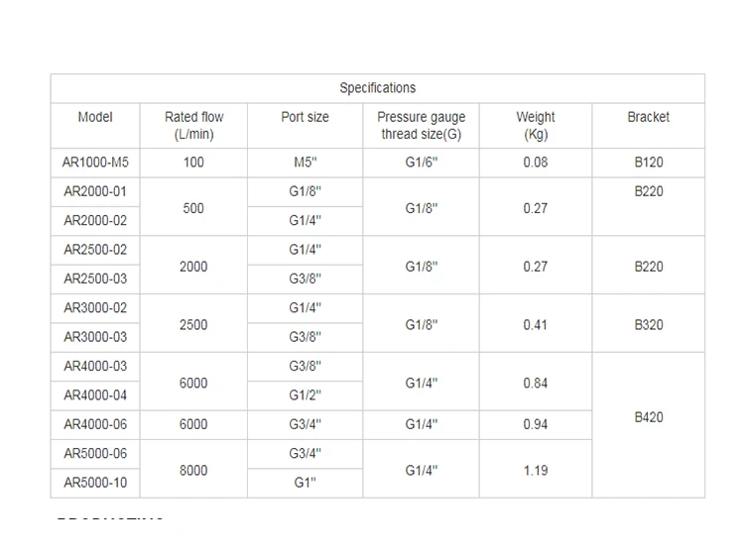The width and height of the screenshot is (744, 560).
Task: Click the Rated flow (L/min) header
Action: click(x=193, y=125)
